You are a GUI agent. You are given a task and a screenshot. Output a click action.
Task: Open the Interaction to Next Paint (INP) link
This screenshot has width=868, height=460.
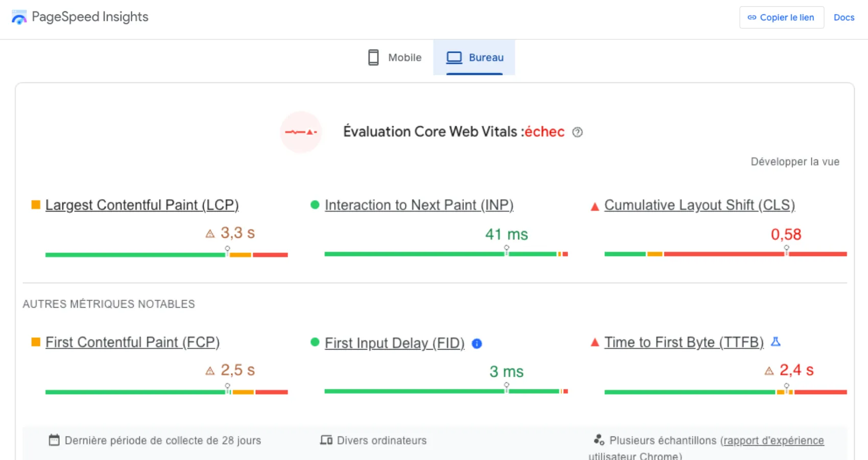[419, 205]
